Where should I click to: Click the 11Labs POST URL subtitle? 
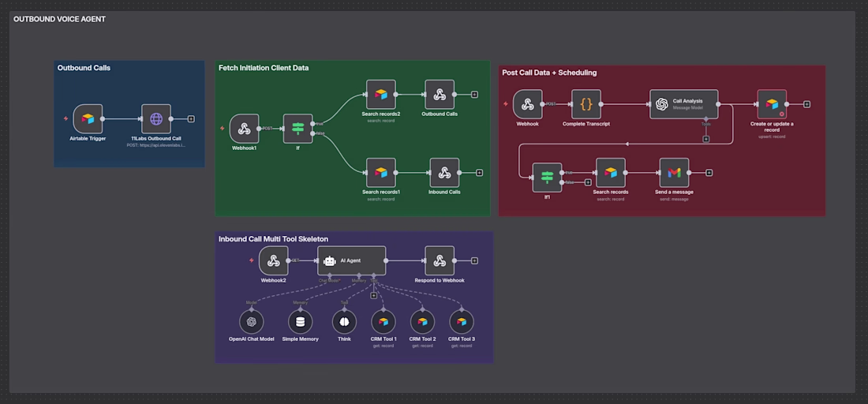click(156, 145)
